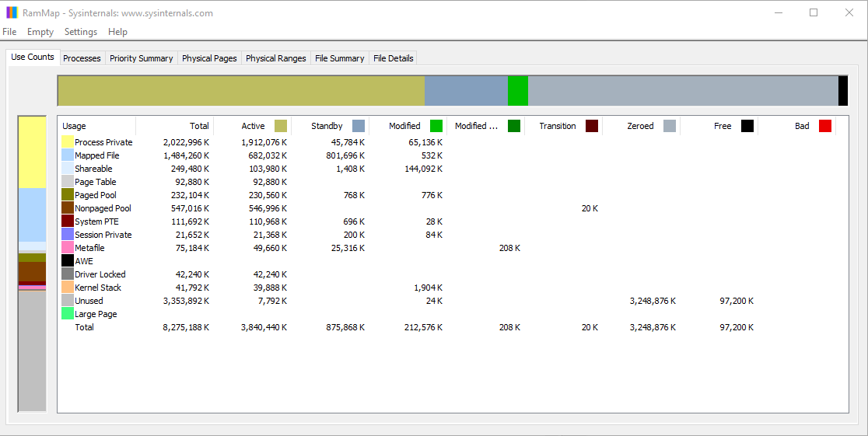
Task: Open the Settings menu
Action: (81, 32)
